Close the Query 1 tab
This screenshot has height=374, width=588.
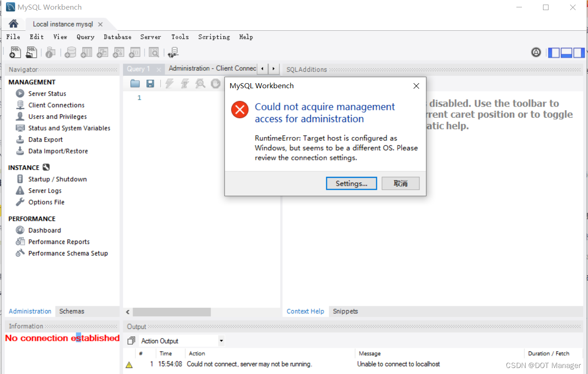(x=159, y=69)
